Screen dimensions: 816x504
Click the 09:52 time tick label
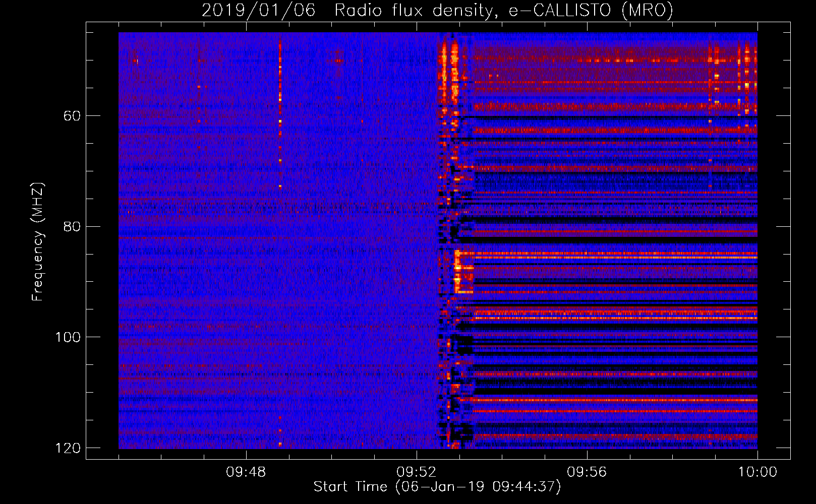pyautogui.click(x=417, y=472)
